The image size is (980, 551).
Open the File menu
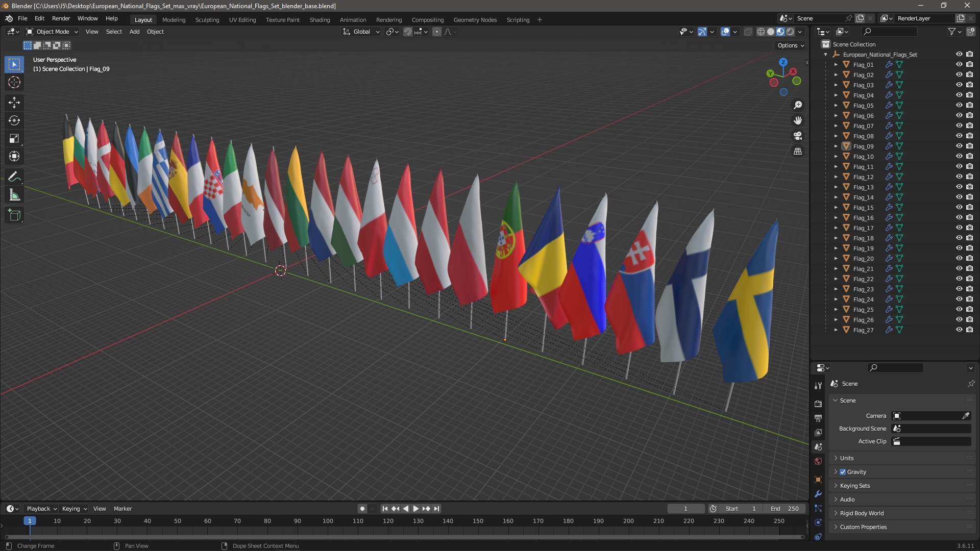coord(22,18)
